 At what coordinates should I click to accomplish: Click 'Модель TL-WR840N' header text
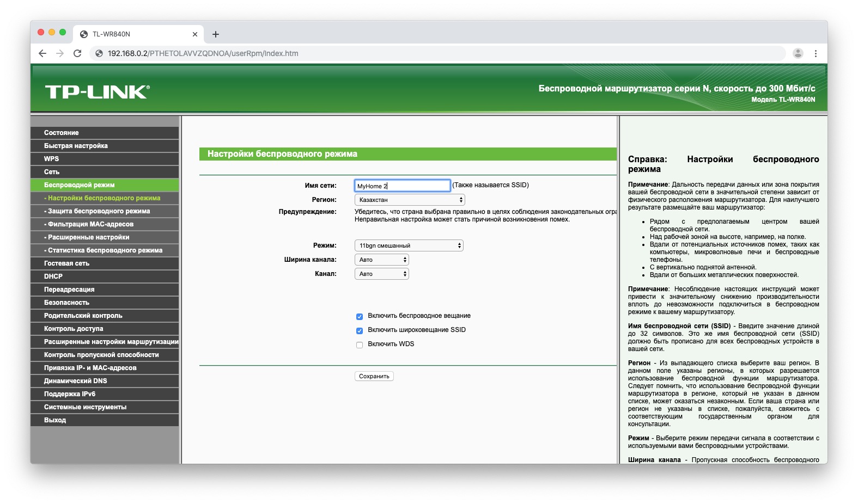coord(783,100)
